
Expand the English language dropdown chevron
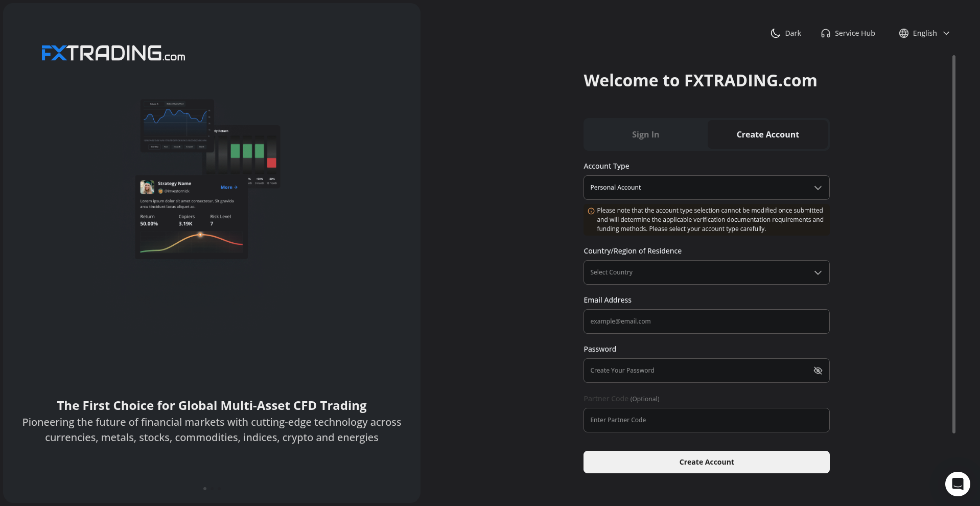coord(946,33)
